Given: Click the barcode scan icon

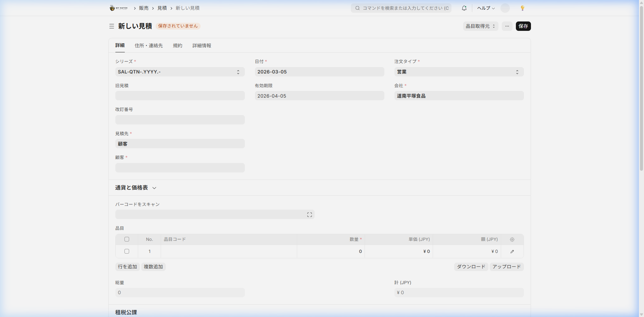Looking at the screenshot, I should pyautogui.click(x=309, y=215).
